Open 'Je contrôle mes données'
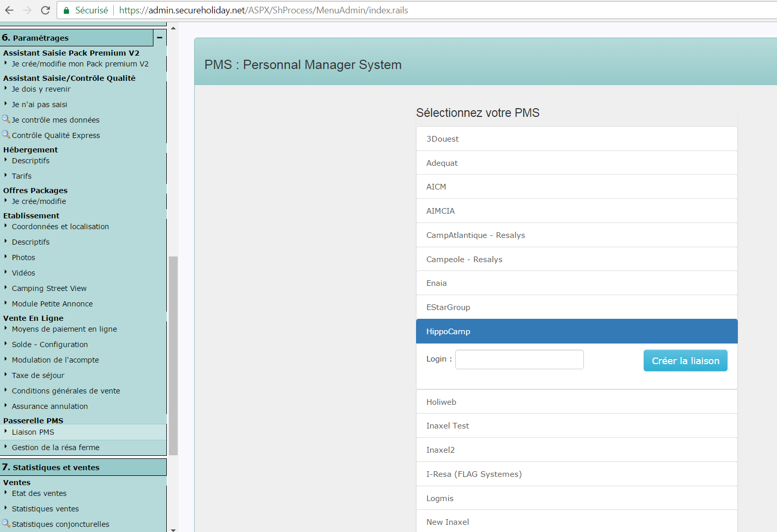 56,120
